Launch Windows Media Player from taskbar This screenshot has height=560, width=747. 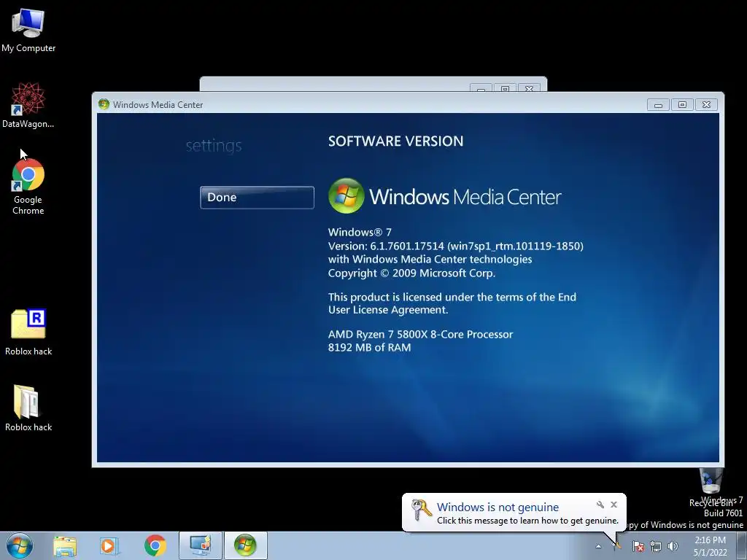coord(108,546)
